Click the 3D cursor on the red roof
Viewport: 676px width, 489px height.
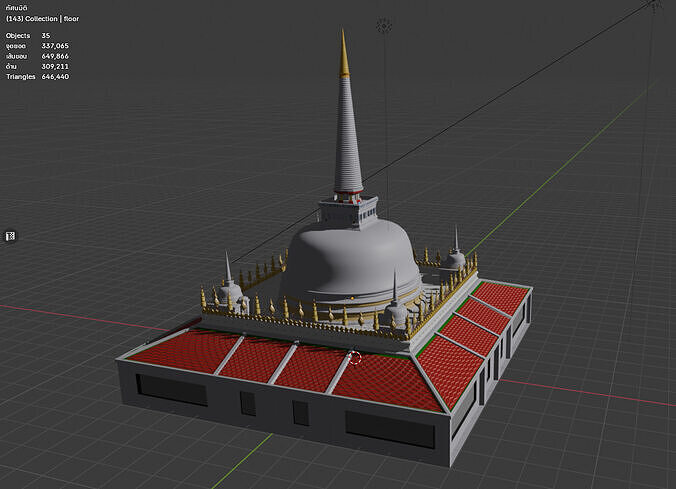[x=354, y=357]
